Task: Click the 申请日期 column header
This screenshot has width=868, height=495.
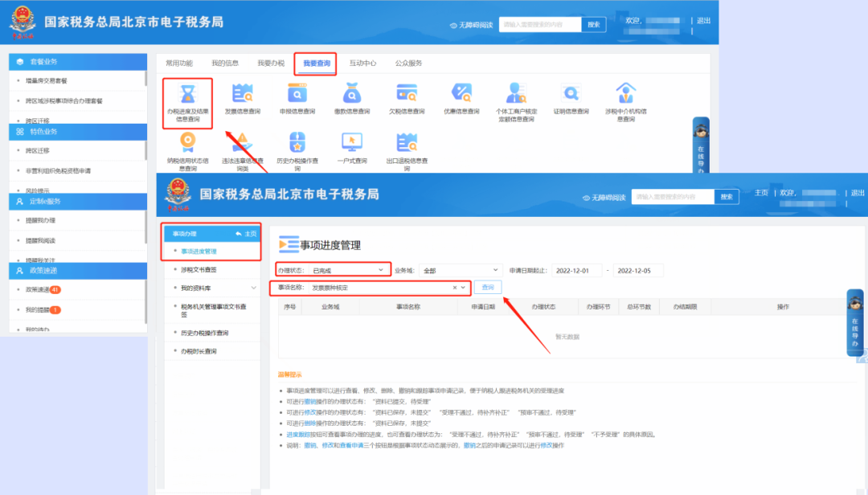Action: (x=483, y=307)
